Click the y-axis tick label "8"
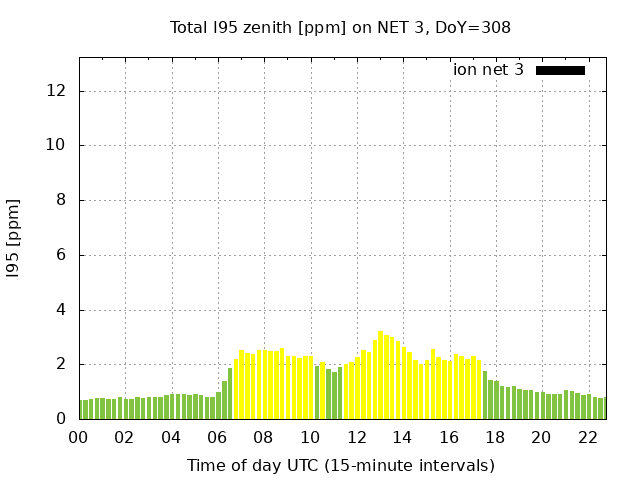Image resolution: width=640 pixels, height=480 pixels. point(61,200)
